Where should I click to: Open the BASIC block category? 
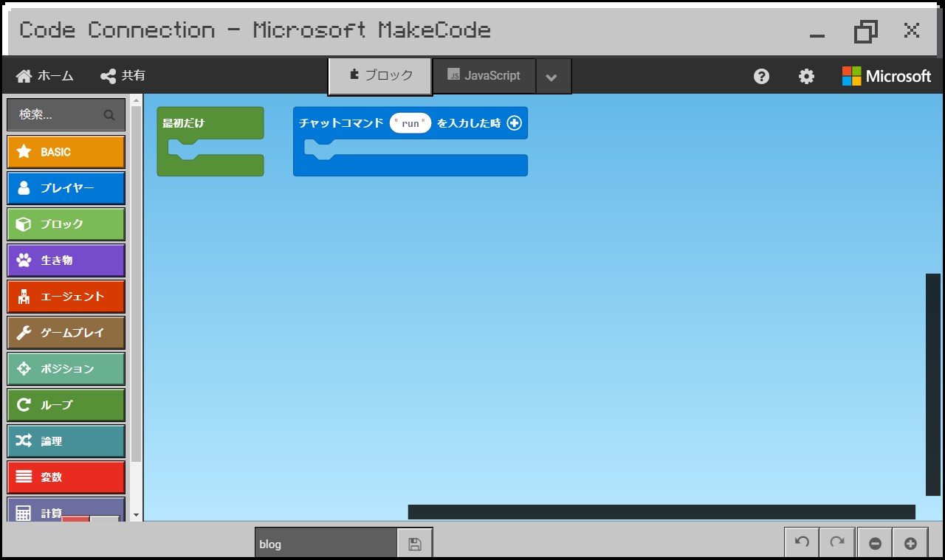tap(66, 152)
